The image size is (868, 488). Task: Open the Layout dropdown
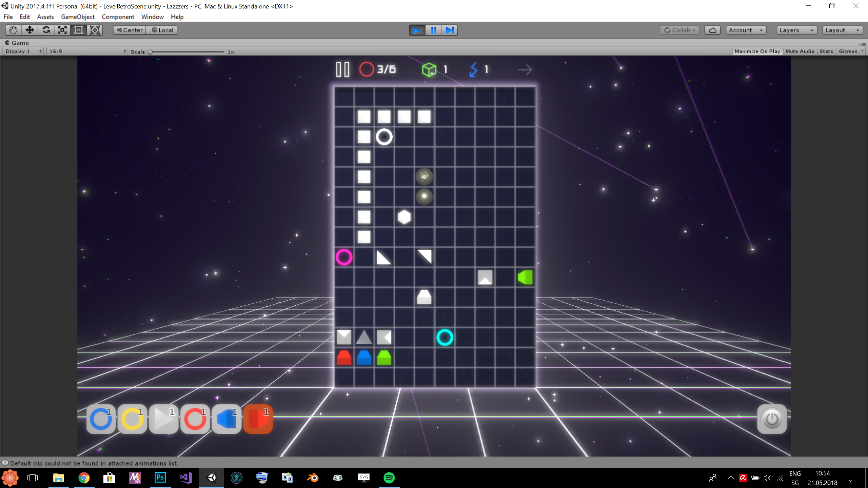click(x=842, y=30)
